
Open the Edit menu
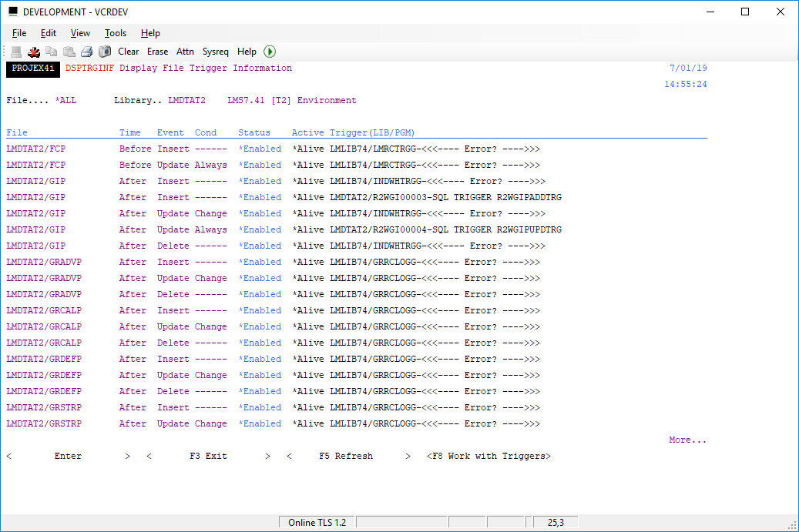[49, 33]
